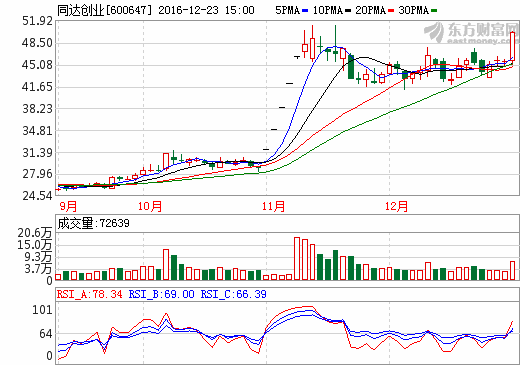Click the eastmoney watermark logo
Viewport: 520px width, 365px height.
(x=471, y=33)
